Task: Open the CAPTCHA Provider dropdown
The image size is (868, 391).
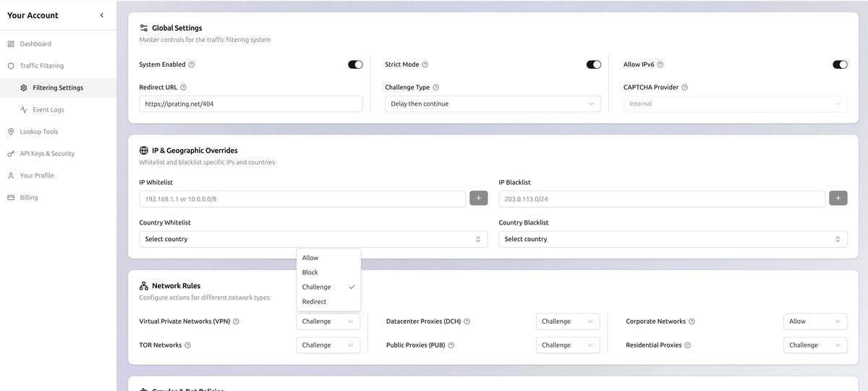Action: (x=736, y=104)
